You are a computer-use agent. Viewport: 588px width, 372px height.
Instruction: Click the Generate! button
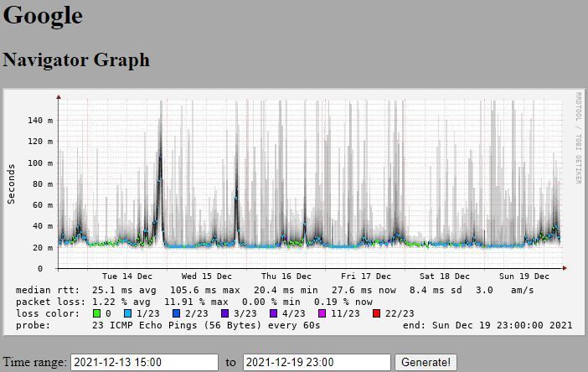tap(426, 362)
